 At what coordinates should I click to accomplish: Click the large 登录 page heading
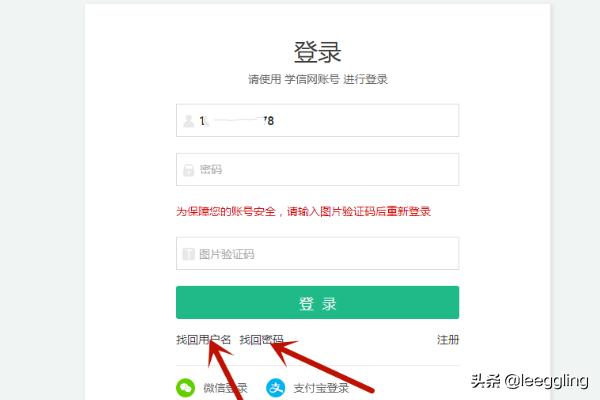coord(317,52)
